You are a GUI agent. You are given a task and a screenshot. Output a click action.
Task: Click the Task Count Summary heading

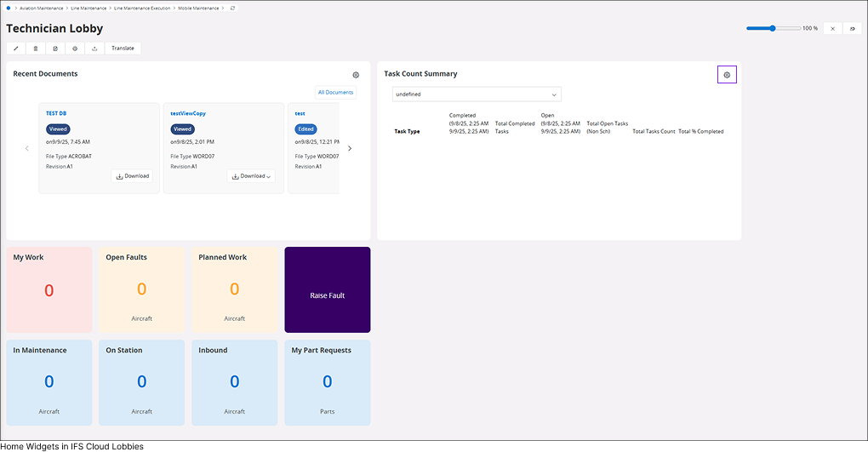tap(420, 74)
